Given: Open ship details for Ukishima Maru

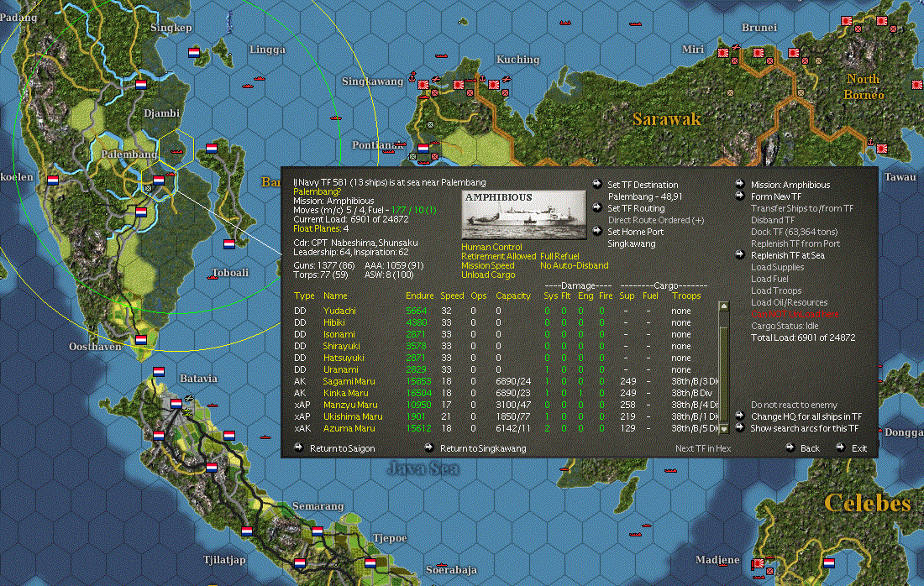Looking at the screenshot, I should pyautogui.click(x=353, y=416).
